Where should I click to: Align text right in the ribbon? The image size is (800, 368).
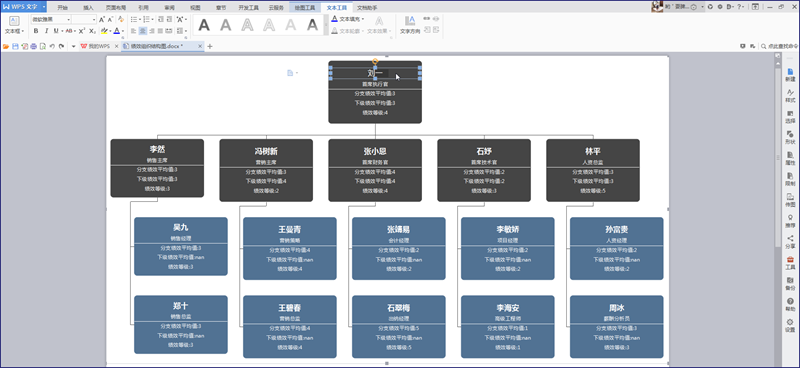tap(152, 31)
